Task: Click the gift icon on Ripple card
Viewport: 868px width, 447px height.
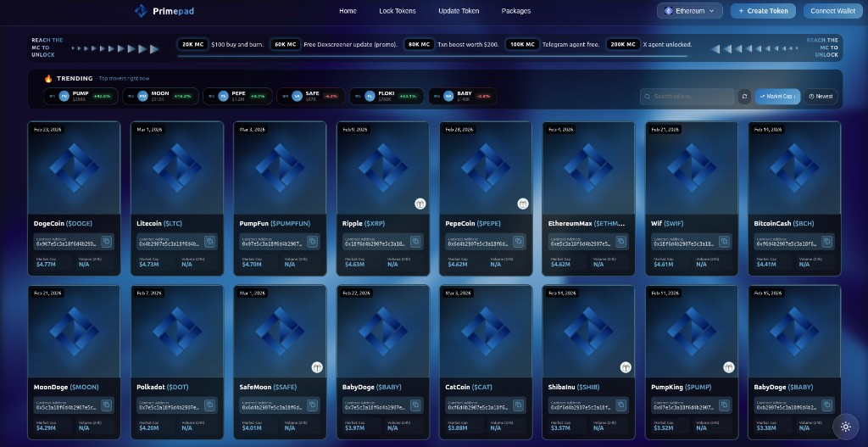Action: point(420,204)
